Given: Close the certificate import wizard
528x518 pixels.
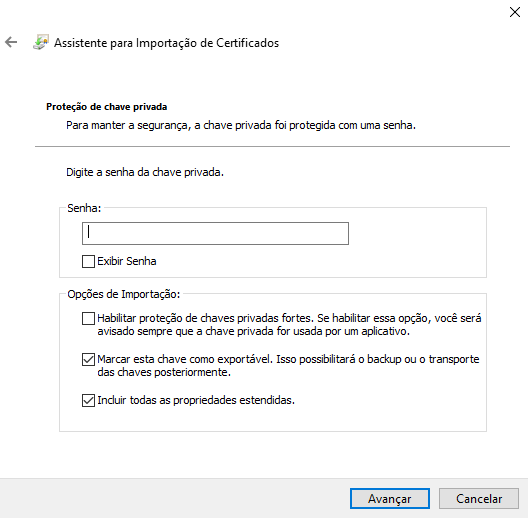Looking at the screenshot, I should [x=515, y=12].
